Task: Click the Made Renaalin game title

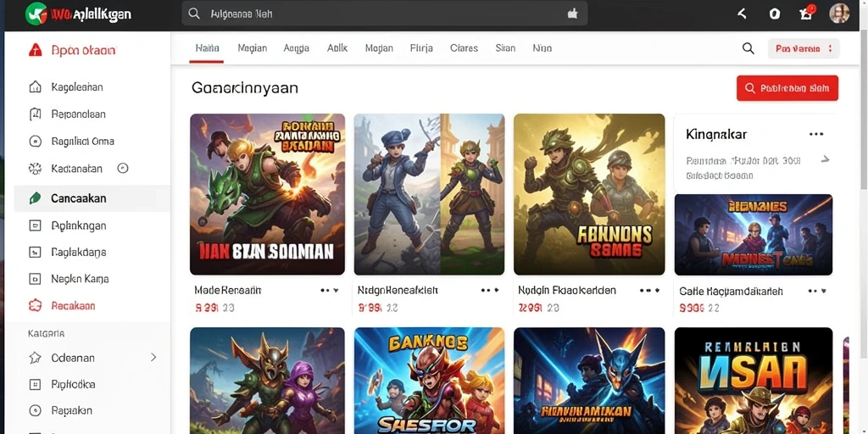Action: coord(227,290)
